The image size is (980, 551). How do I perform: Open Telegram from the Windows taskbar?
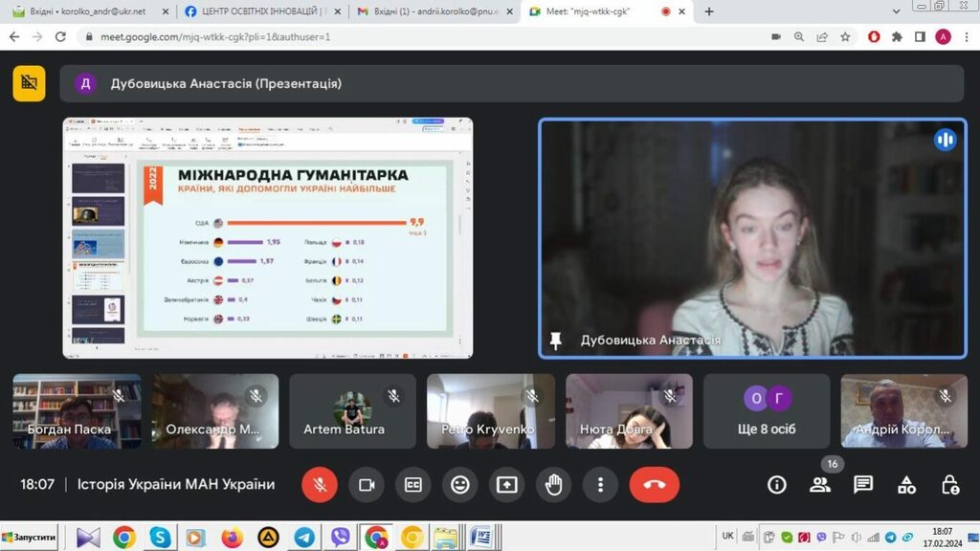tap(304, 537)
